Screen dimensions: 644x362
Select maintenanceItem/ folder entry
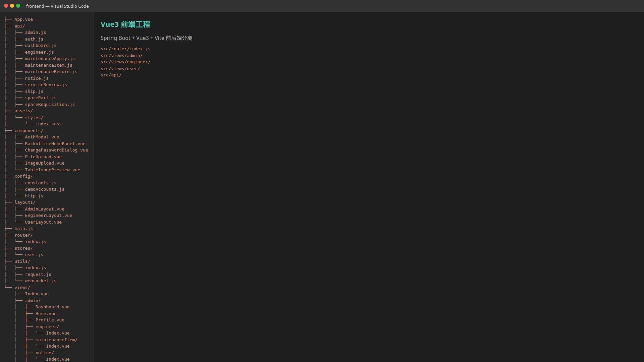(56, 340)
